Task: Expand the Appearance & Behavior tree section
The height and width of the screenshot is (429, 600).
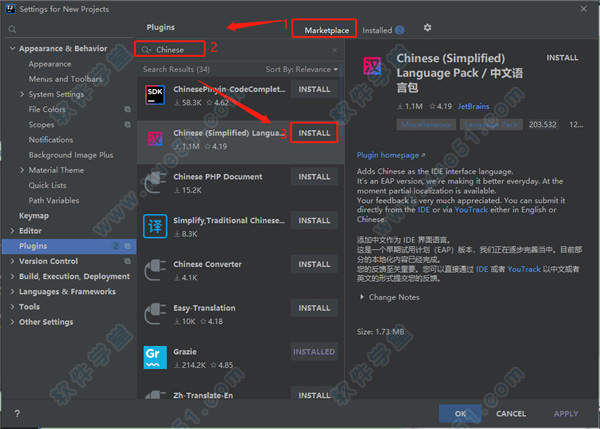Action: coord(13,48)
